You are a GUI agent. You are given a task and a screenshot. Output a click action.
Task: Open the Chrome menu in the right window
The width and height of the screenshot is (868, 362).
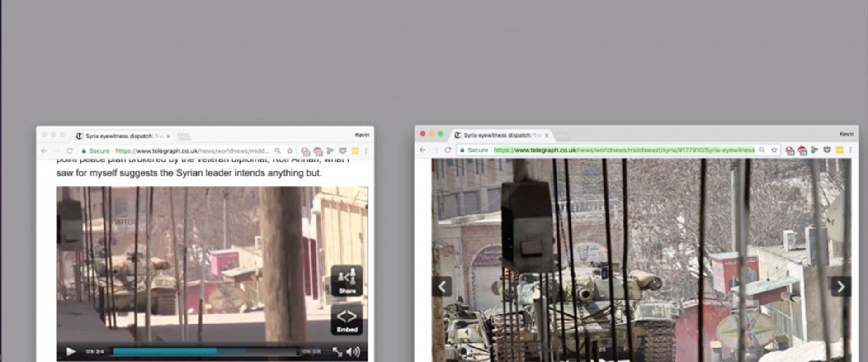(x=850, y=150)
